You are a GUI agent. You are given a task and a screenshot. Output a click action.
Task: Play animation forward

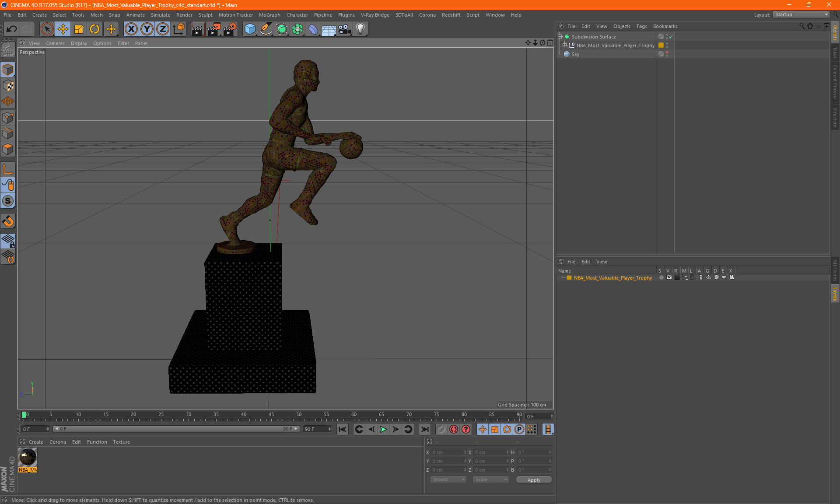[383, 429]
